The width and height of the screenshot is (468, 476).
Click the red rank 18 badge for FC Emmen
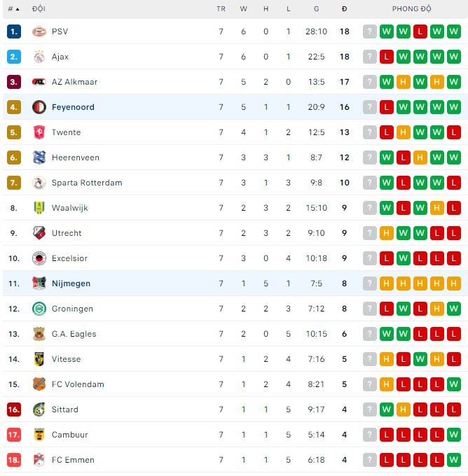click(x=14, y=460)
